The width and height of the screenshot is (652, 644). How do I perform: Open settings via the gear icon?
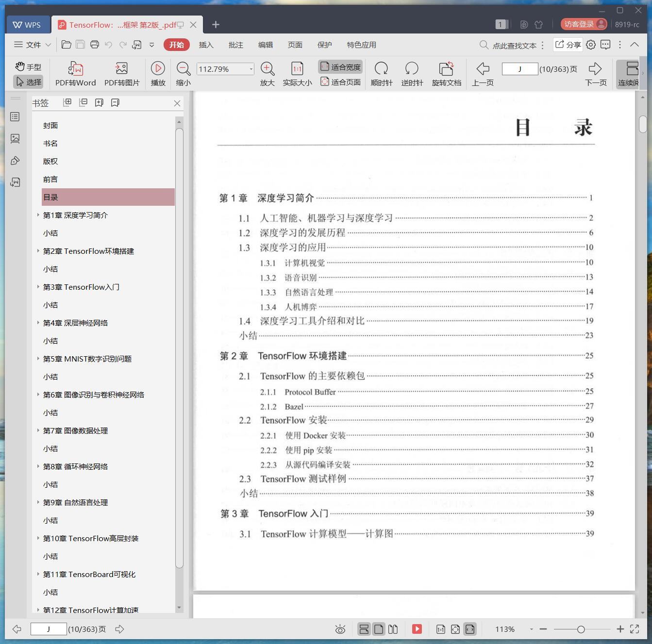pyautogui.click(x=591, y=45)
